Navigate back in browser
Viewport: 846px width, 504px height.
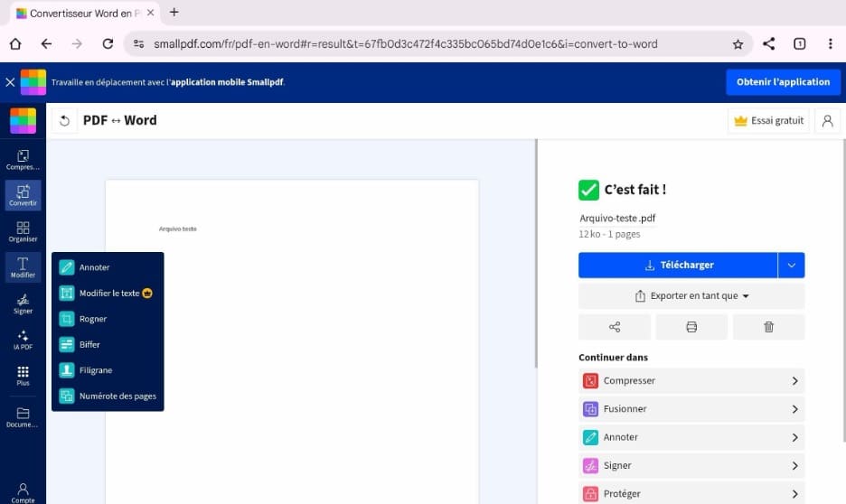(46, 44)
